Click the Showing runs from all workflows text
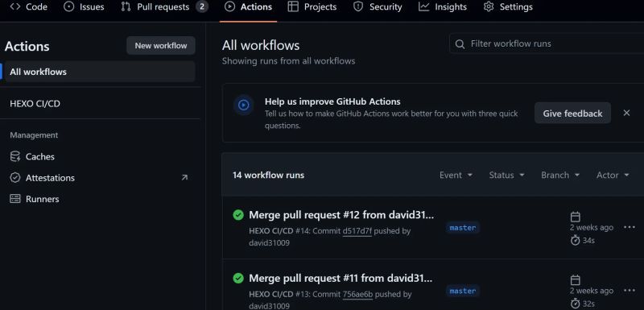The height and width of the screenshot is (310, 644). point(288,61)
